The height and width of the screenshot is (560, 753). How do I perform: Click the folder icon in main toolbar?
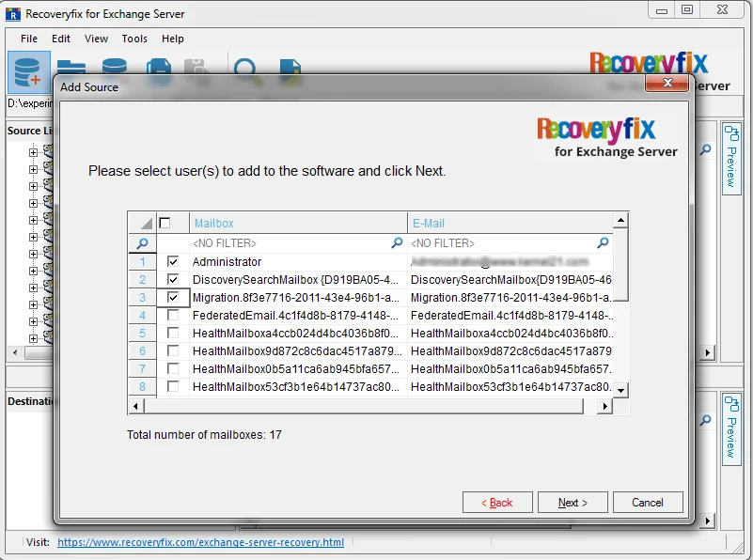tap(71, 67)
